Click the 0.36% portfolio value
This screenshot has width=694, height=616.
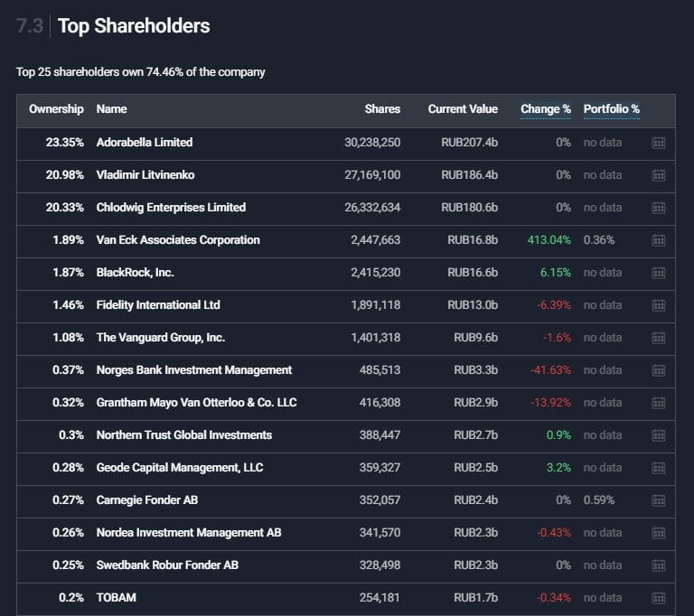[599, 240]
